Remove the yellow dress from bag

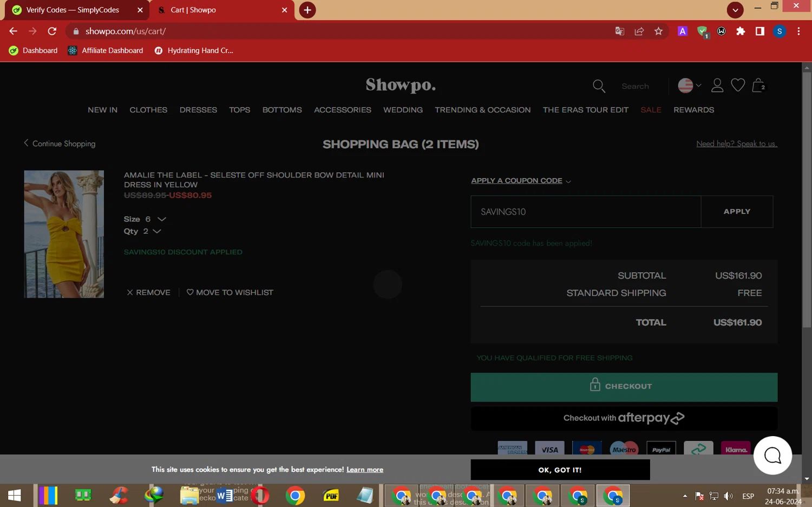pyautogui.click(x=149, y=293)
